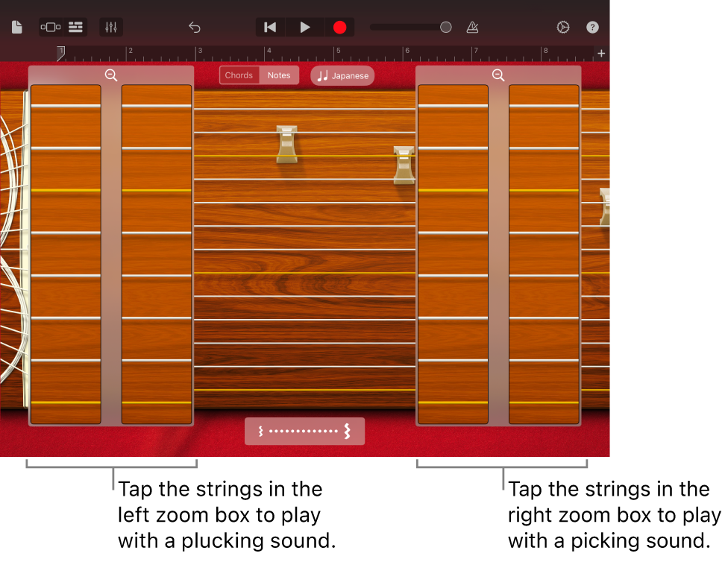Zoom out on the left koto string region
This screenshot has width=728, height=562.
(x=111, y=75)
